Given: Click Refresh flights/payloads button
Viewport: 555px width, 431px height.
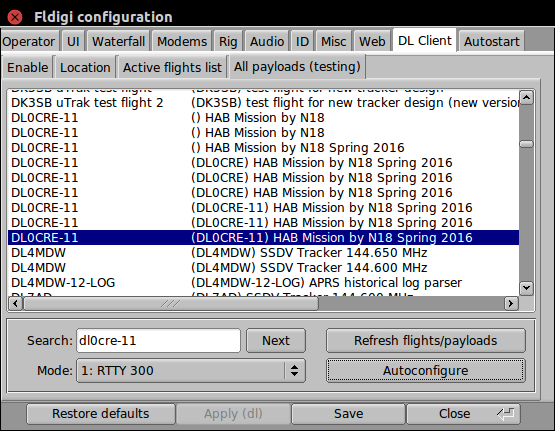Looking at the screenshot, I should click(425, 340).
